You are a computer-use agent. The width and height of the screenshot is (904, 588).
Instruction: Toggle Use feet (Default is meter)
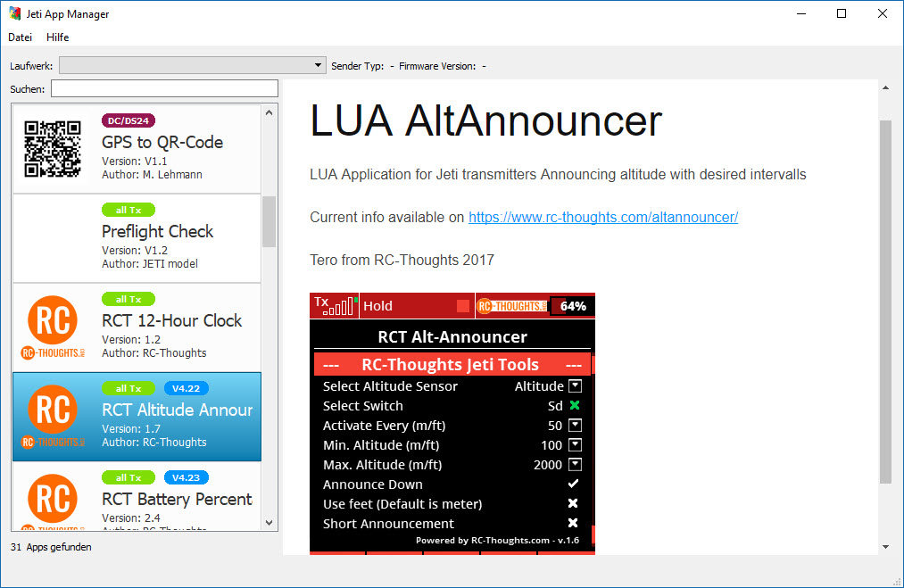573,503
